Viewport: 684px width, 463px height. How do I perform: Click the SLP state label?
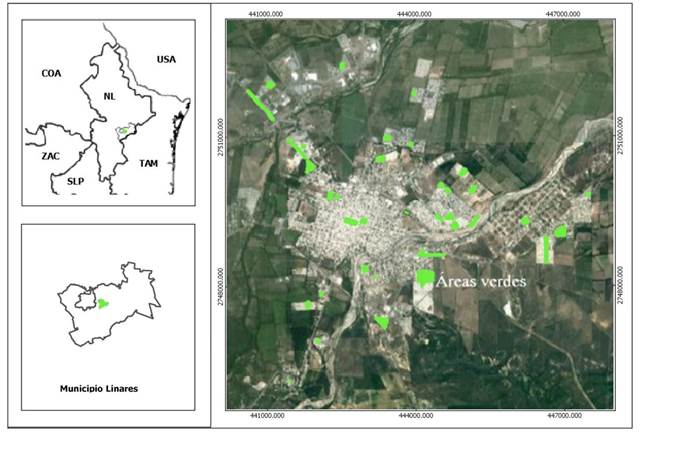point(75,181)
